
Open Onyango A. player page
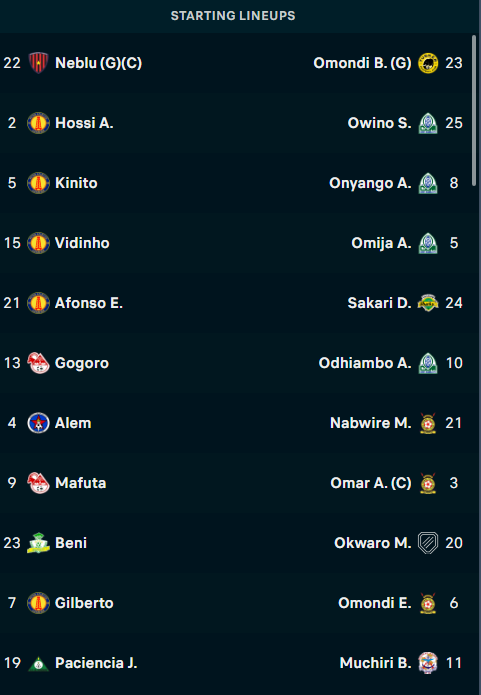point(370,183)
